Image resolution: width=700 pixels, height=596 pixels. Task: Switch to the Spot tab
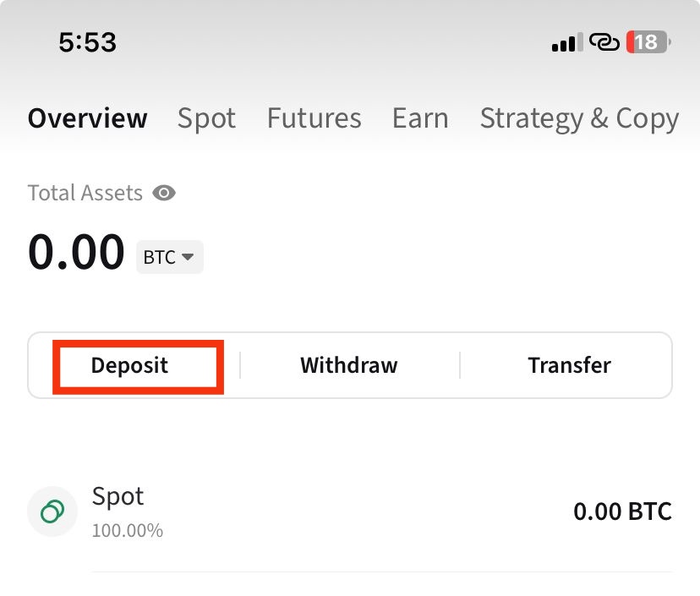coord(206,118)
